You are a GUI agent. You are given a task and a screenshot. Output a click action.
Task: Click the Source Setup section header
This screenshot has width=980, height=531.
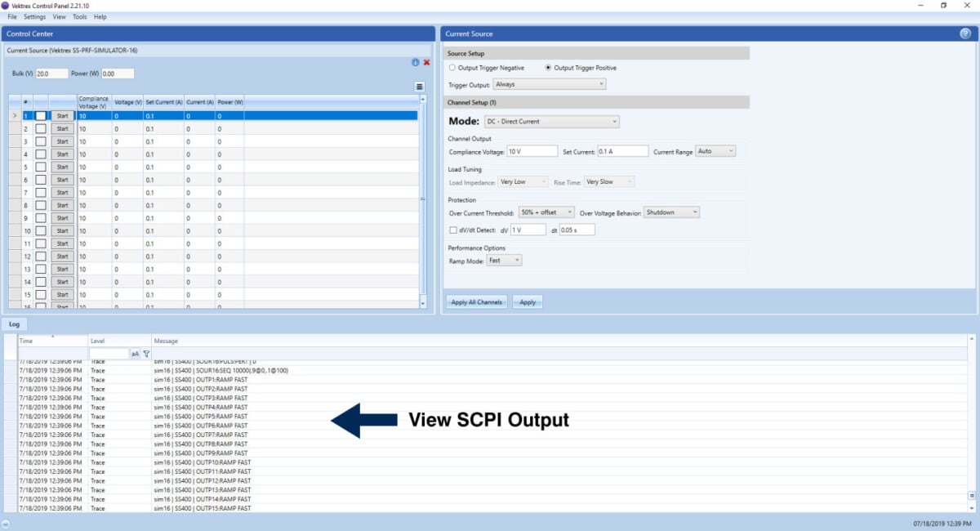coord(596,53)
